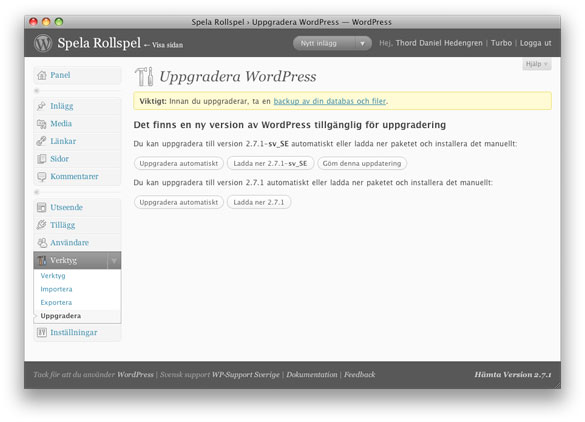Click the Inlägg pin icon
Viewport: 585px width, 422px height.
[41, 106]
